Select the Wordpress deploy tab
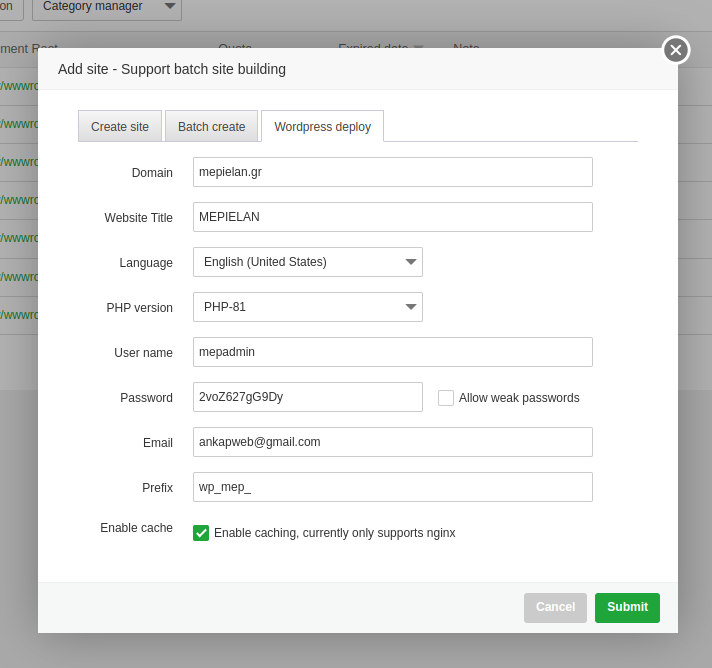Image resolution: width=712 pixels, height=668 pixels. click(x=322, y=127)
